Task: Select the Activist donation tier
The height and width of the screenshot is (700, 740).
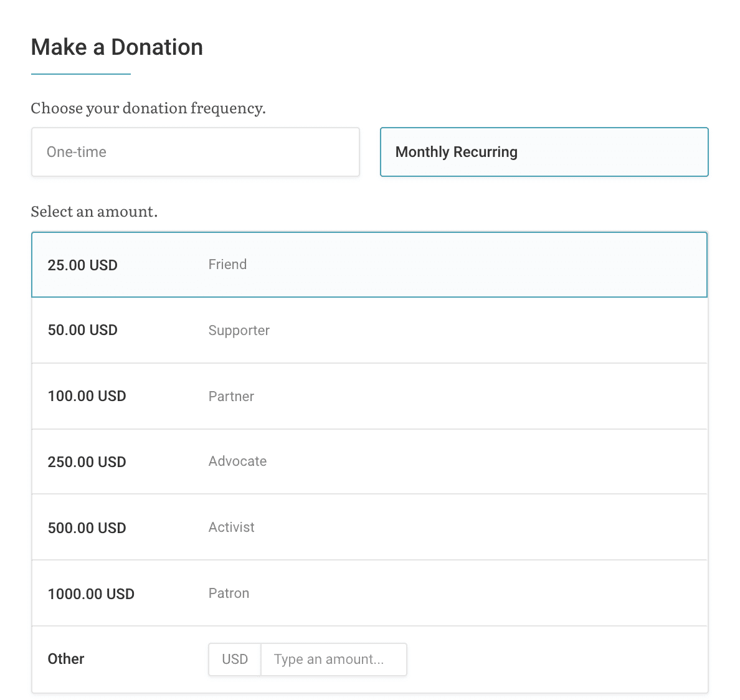Action: pos(231,527)
